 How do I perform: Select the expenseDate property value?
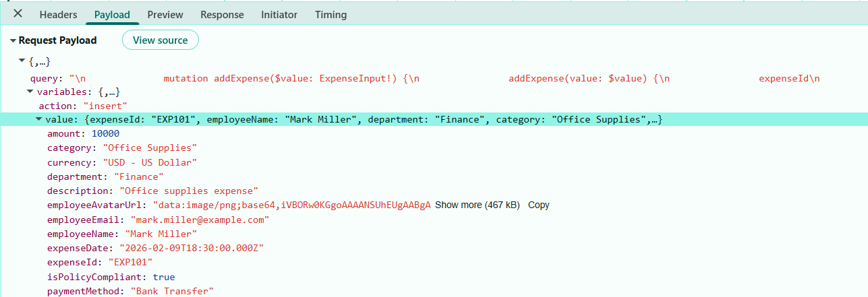(191, 248)
